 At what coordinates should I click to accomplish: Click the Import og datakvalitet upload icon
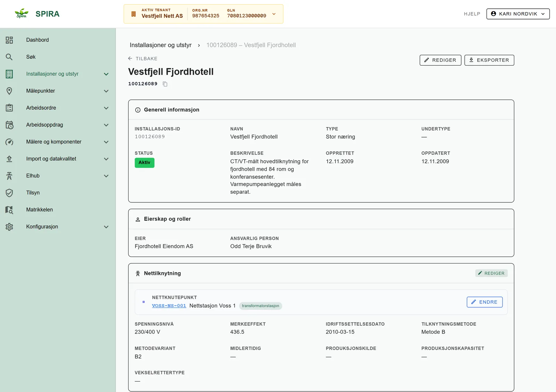coord(9,159)
